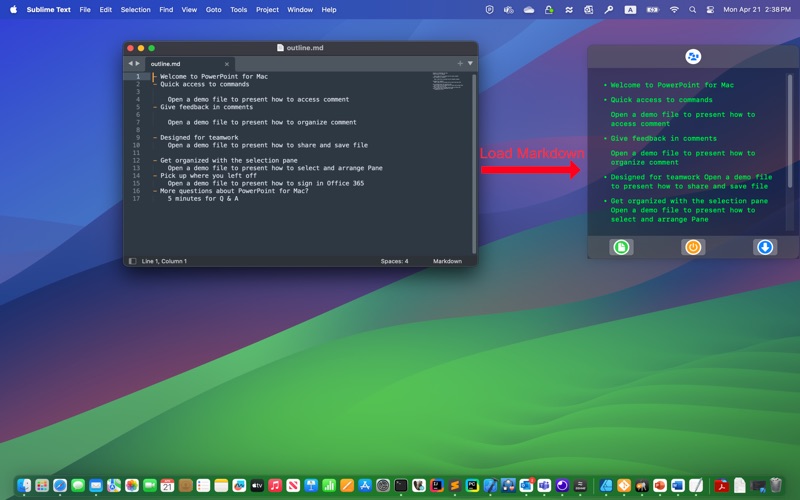Image resolution: width=800 pixels, height=500 pixels.
Task: Open Safari from the Dock
Action: [x=60, y=485]
